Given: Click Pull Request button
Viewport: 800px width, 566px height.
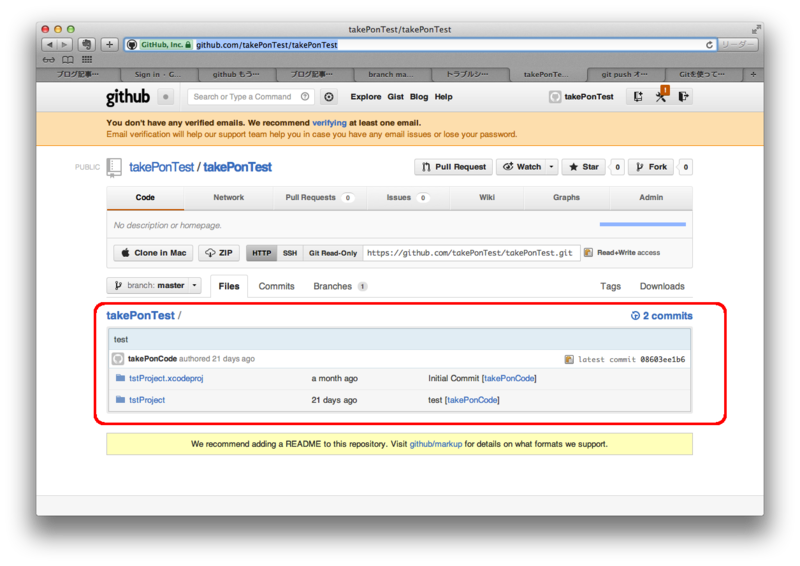Looking at the screenshot, I should tap(454, 167).
